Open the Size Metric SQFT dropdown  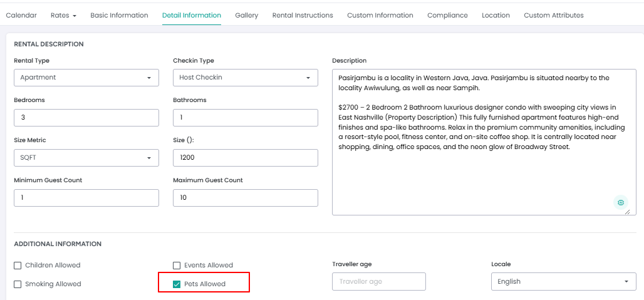click(x=86, y=158)
